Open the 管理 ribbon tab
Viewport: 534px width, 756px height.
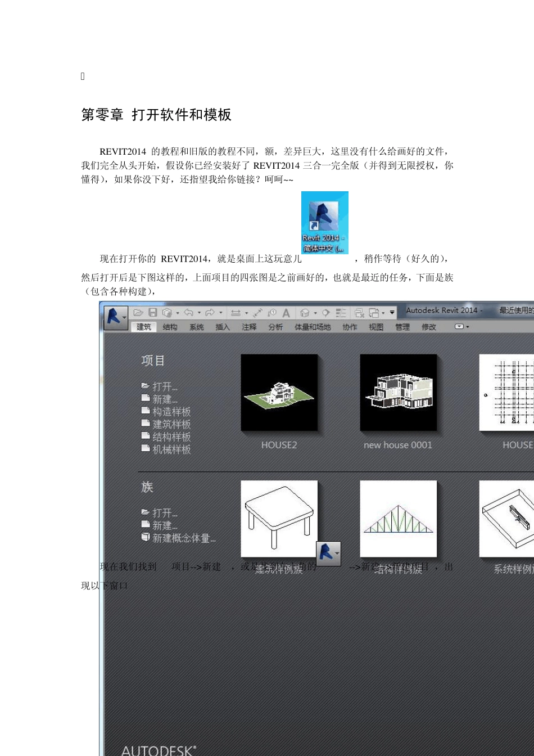coord(402,327)
